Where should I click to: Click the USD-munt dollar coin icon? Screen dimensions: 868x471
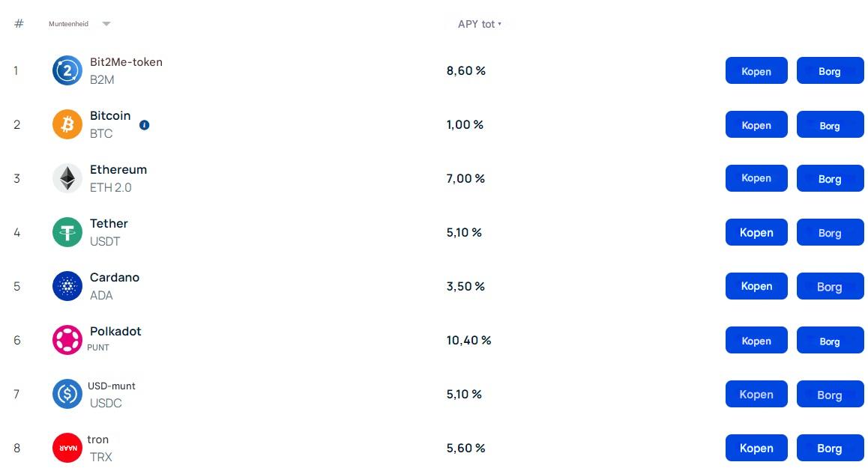[x=67, y=394]
